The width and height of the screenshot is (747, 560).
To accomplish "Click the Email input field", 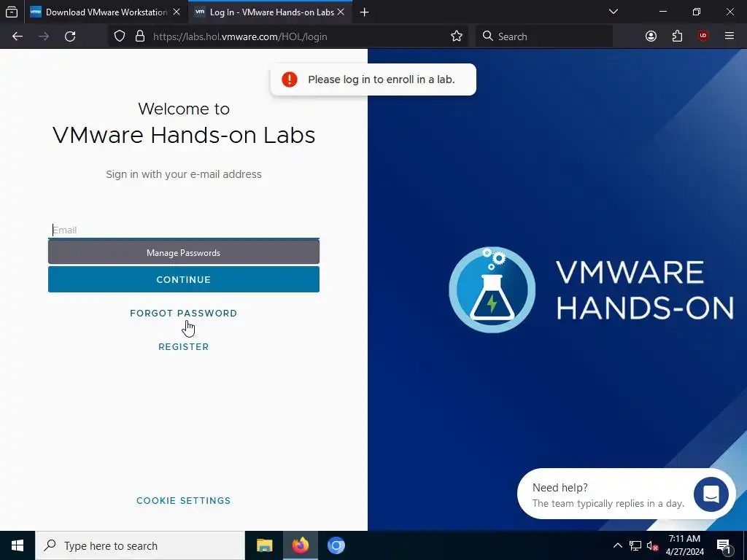I will coord(183,230).
